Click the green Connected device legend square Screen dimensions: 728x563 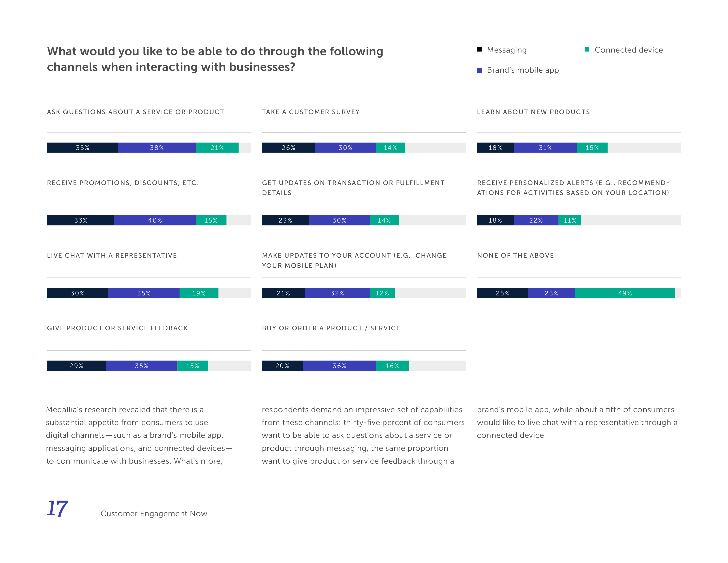coord(587,49)
